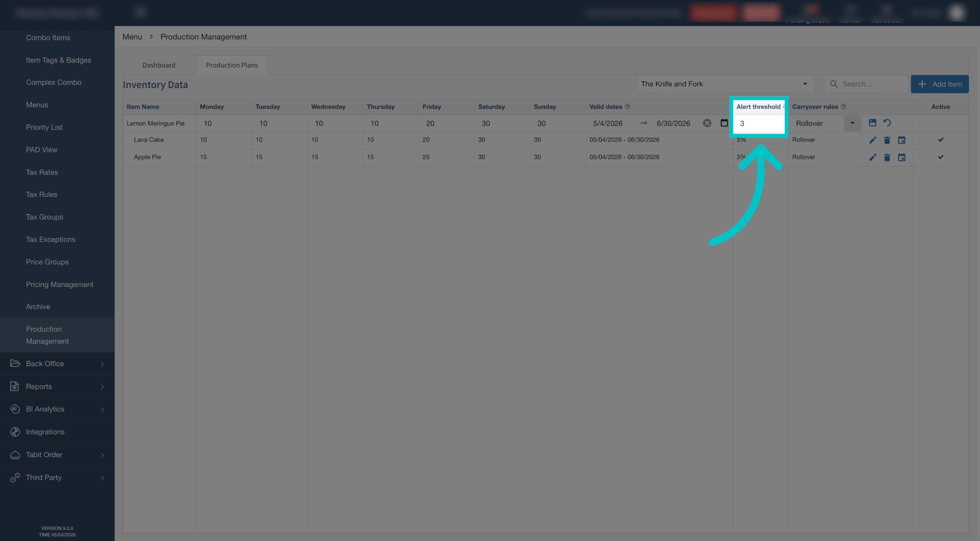980x541 pixels.
Task: Edit Saturday quantity for Lemon Meringue Pie
Action: (x=502, y=123)
